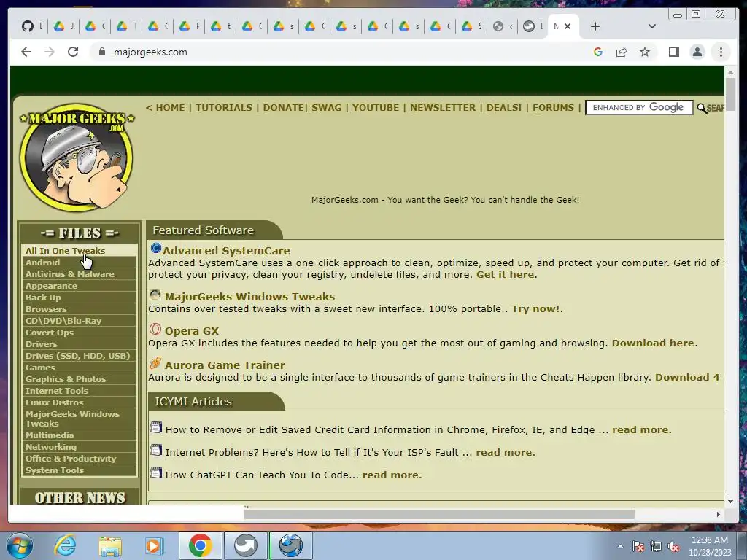
Task: Open the Advanced SystemCare title link
Action: [226, 251]
